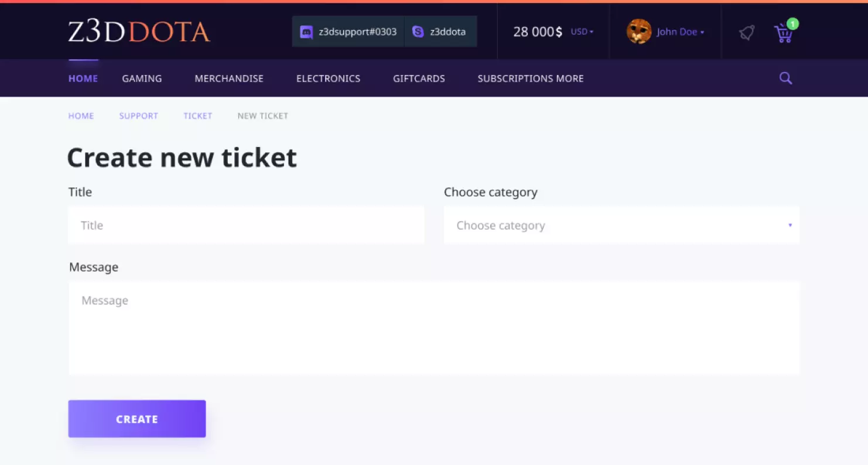Screen dimensions: 868x465
Task: Select Electronics in the navigation bar
Action: 328,78
